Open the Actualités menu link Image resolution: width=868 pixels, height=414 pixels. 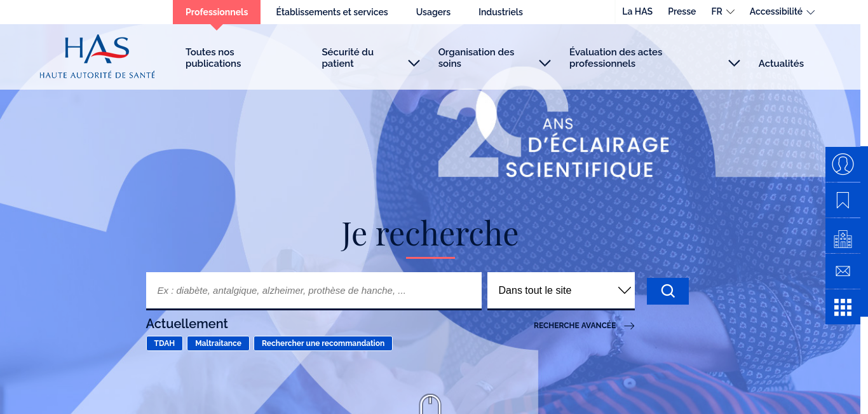point(781,64)
